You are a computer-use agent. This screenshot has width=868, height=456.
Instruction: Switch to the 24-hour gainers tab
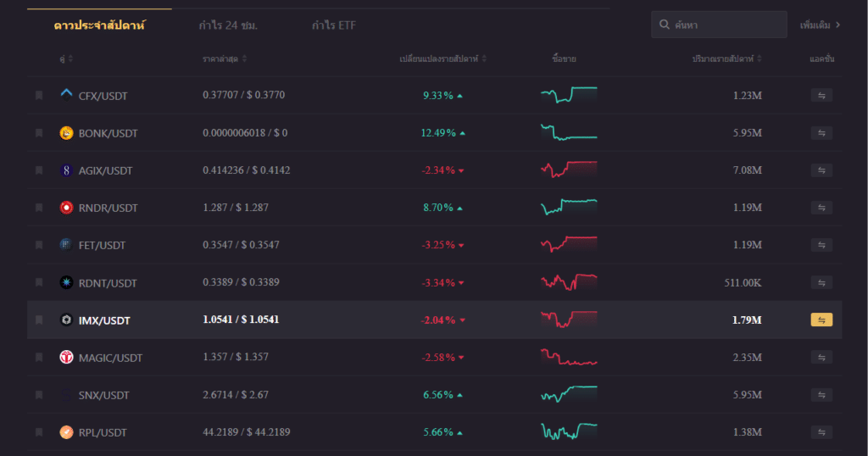tap(228, 25)
